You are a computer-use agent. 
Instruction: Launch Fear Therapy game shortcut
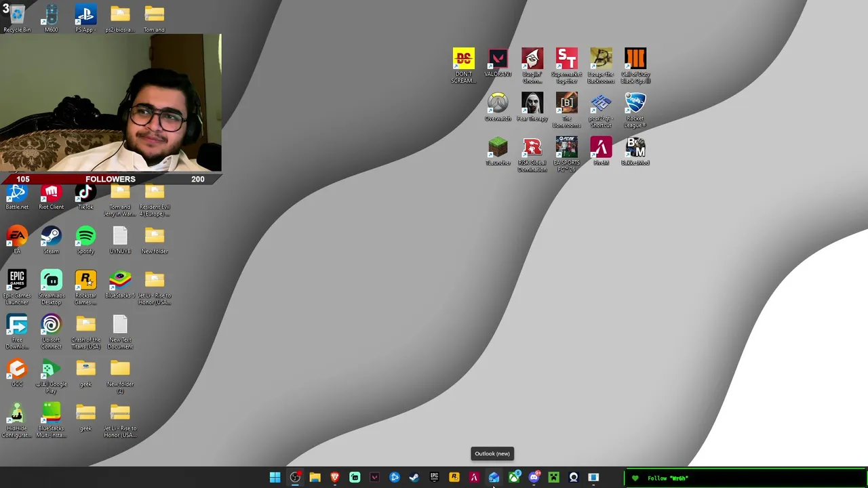click(x=532, y=107)
